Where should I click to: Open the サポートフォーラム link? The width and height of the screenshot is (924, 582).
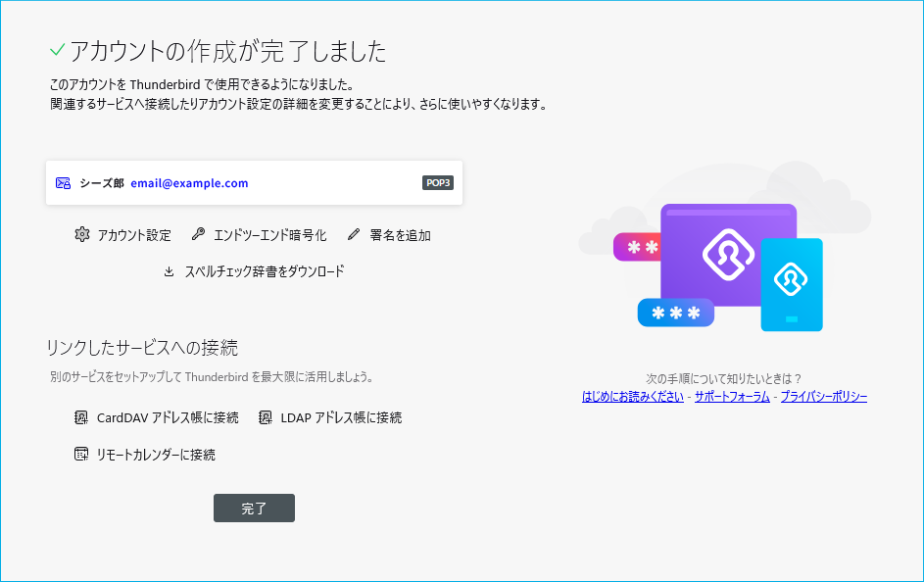[732, 397]
